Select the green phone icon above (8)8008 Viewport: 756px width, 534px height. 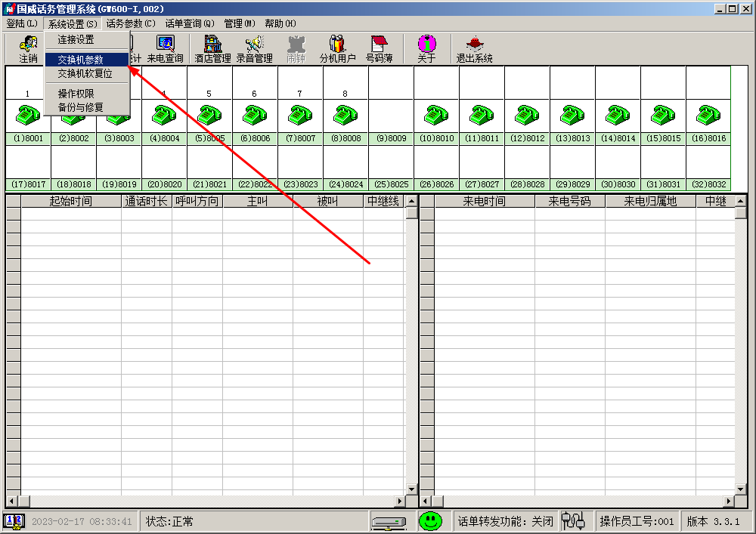click(345, 116)
